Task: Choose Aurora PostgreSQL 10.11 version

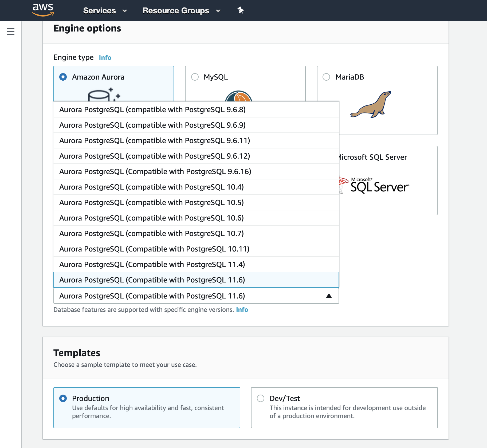Action: [196, 249]
